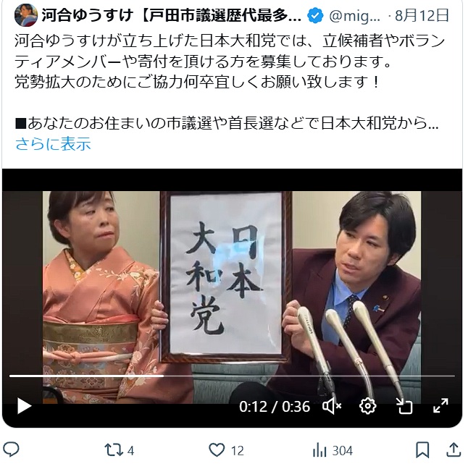Screen dimensions: 476x469
Task: Click the video frame showing 日本大和党
Action: point(232,282)
